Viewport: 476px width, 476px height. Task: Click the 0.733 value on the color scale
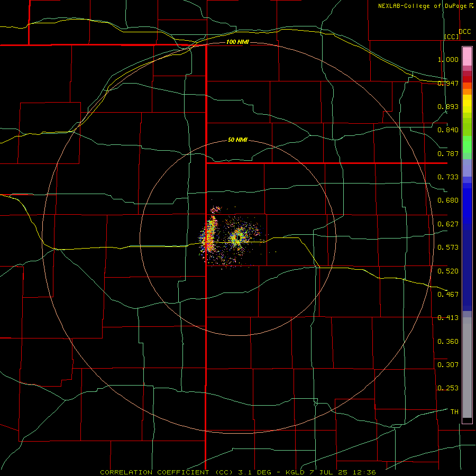coord(448,177)
